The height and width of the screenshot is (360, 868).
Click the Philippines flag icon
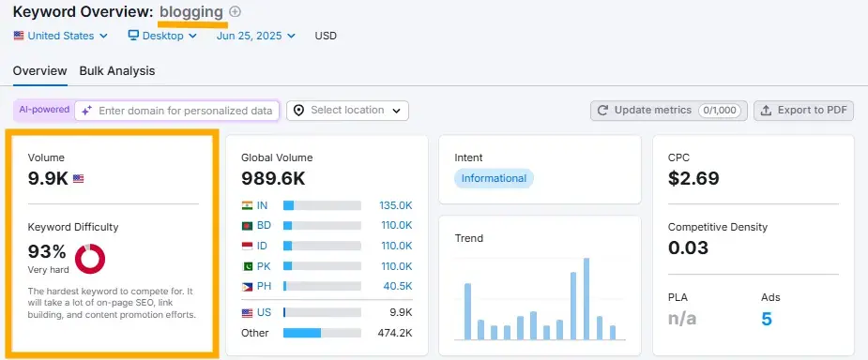[247, 287]
